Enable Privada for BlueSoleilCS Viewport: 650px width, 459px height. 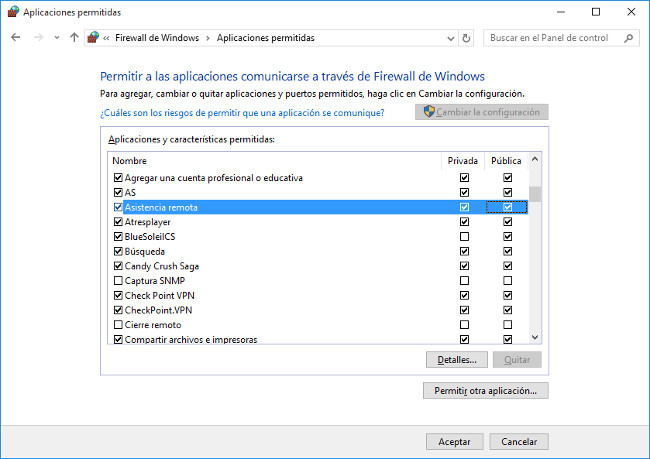point(464,236)
